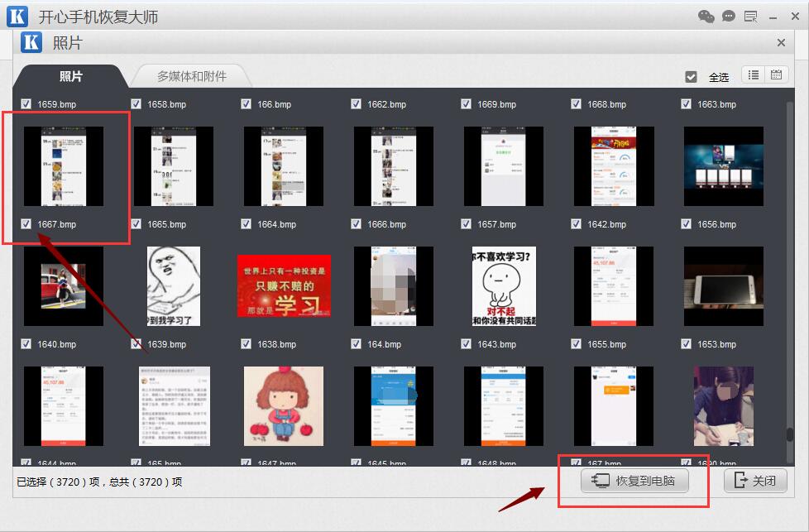Uncheck the 1659.bmp checkbox
This screenshot has width=809, height=532.
point(26,103)
